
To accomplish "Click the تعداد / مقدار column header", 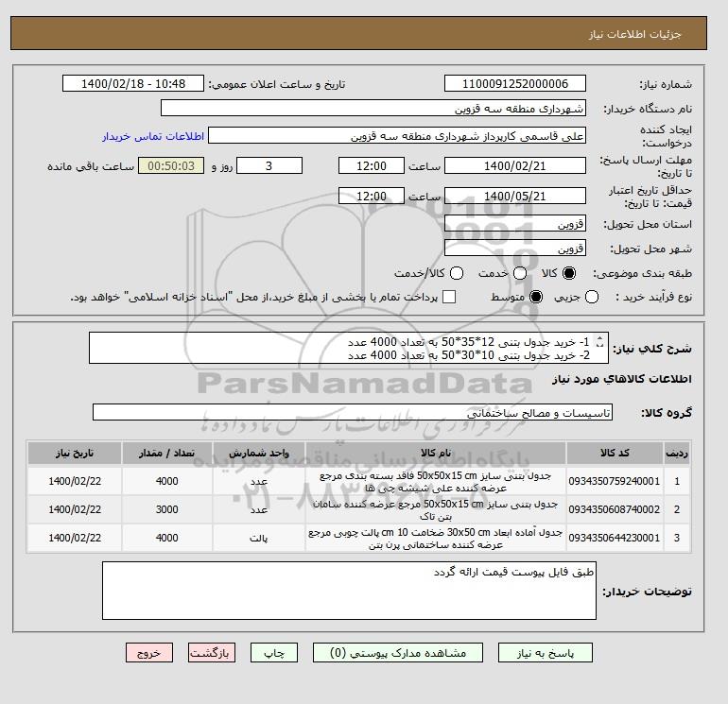I will tap(167, 453).
